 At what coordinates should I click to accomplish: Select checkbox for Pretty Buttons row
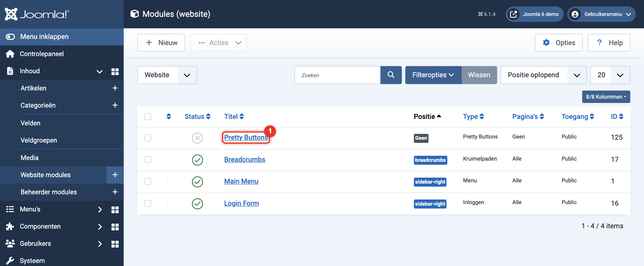(148, 138)
